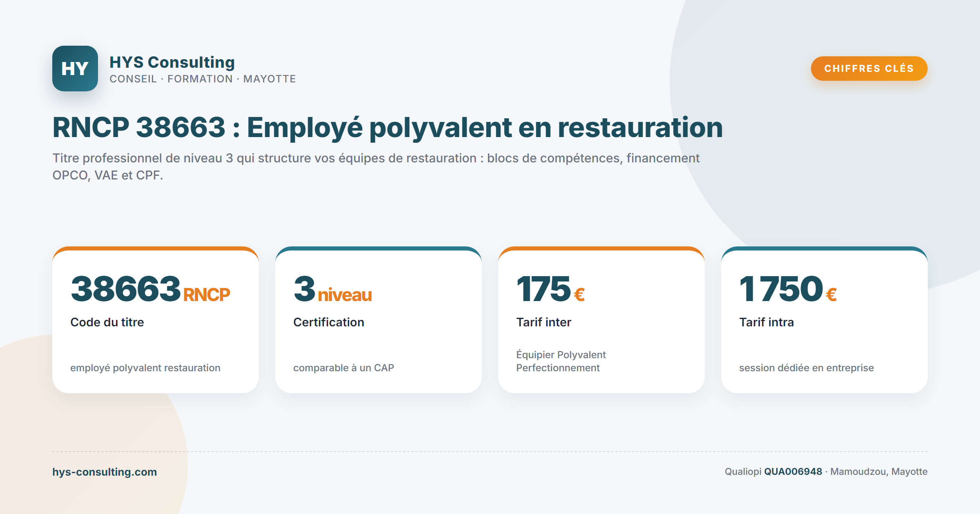980x514 pixels.
Task: Click the RNCP 38663 main headline
Action: 388,128
